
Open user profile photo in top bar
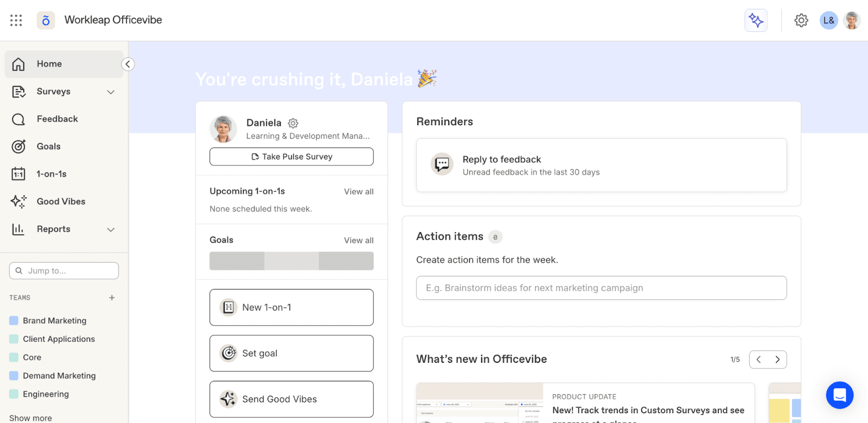tap(852, 21)
